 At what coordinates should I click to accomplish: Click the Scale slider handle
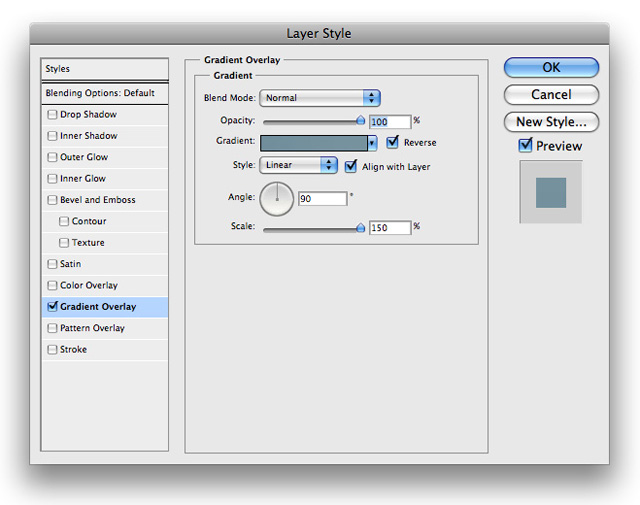click(360, 227)
